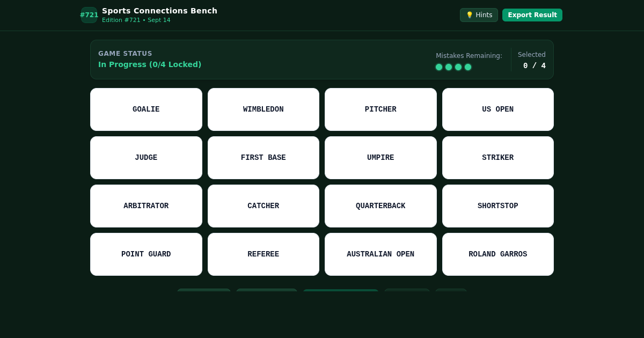Screen dimensions: 644x338
Task: Tap the ARBITRATOR tile
Action: coord(146,206)
